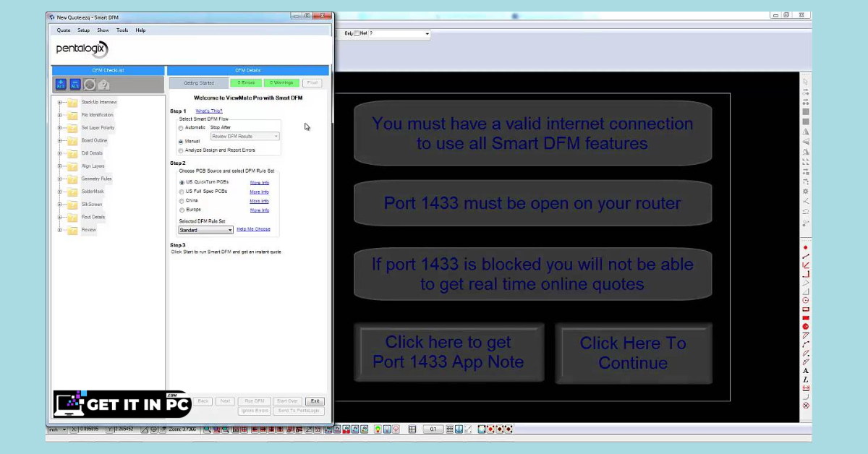Image resolution: width=868 pixels, height=454 pixels.
Task: Expand the Set Layer Polarity tree node
Action: pyautogui.click(x=60, y=128)
